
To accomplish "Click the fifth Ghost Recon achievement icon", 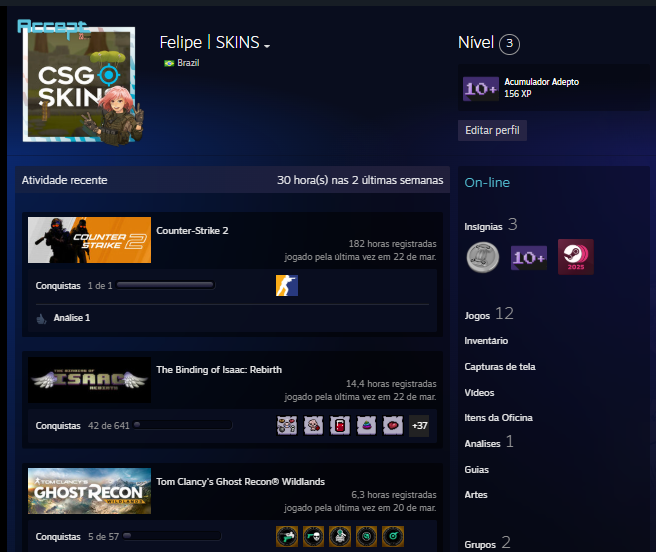I will [393, 537].
